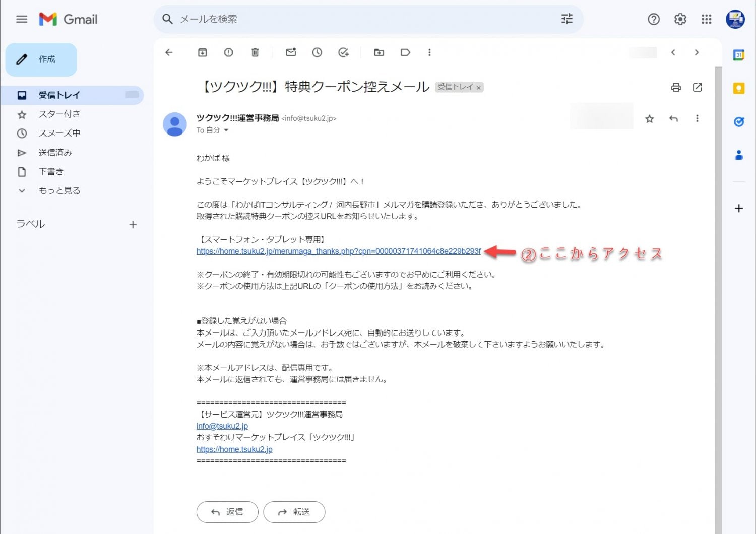Open the スター付き folder
This screenshot has width=756, height=534.
(59, 114)
